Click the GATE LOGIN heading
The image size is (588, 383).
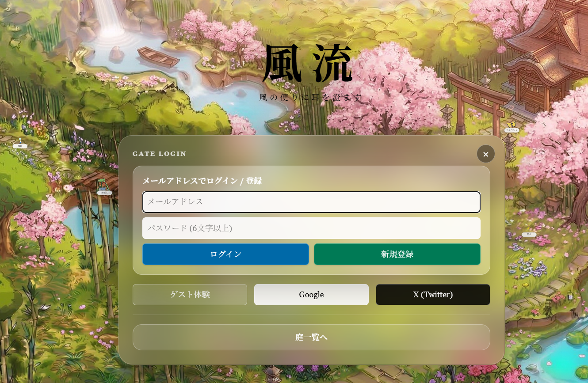(160, 154)
